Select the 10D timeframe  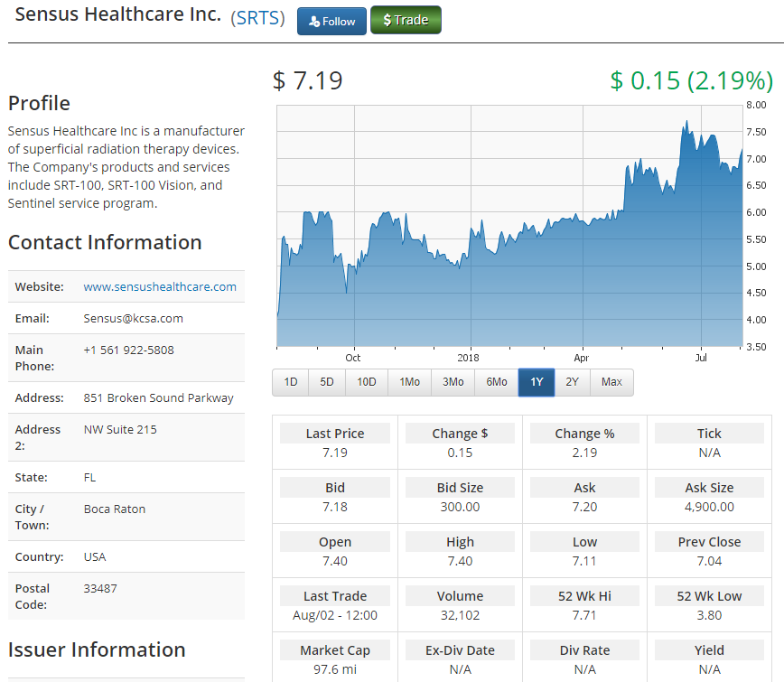366,382
